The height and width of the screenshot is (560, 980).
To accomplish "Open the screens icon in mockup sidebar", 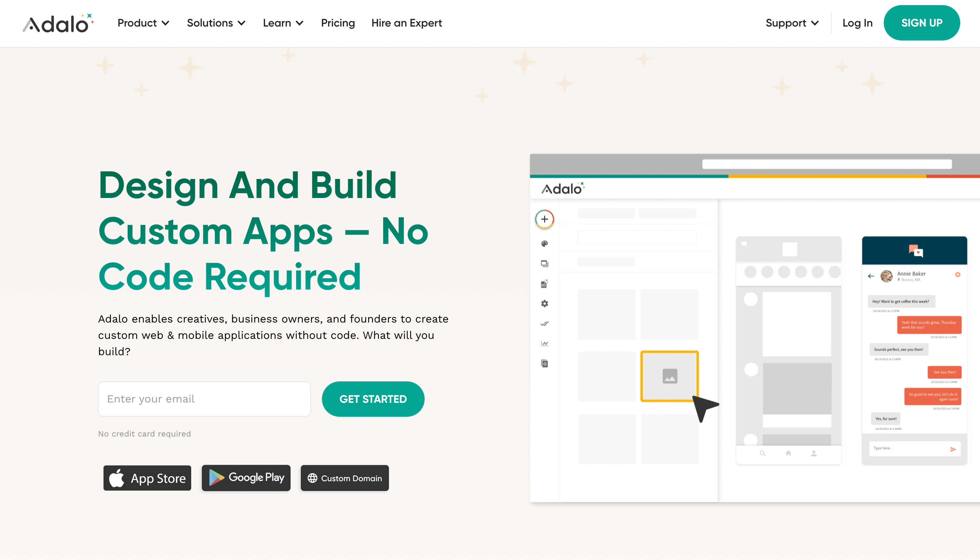I will coord(545,264).
